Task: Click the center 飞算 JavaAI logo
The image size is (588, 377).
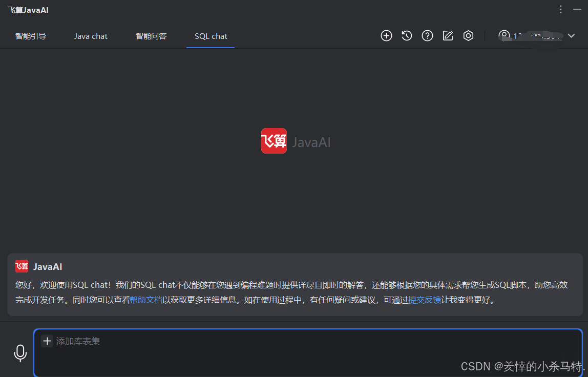Action: (x=296, y=141)
